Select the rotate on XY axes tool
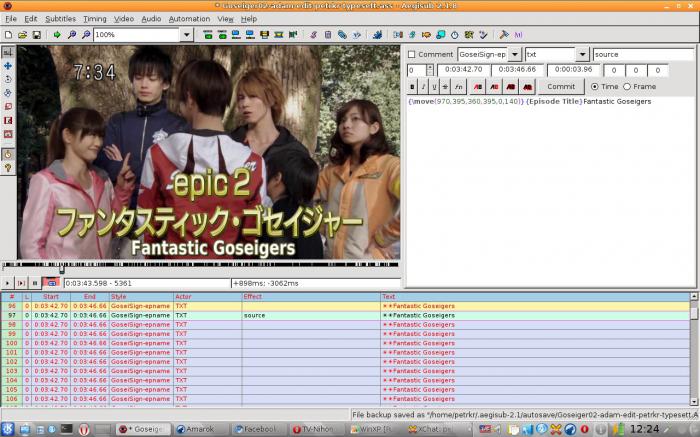The width and height of the screenshot is (700, 437). (x=8, y=93)
